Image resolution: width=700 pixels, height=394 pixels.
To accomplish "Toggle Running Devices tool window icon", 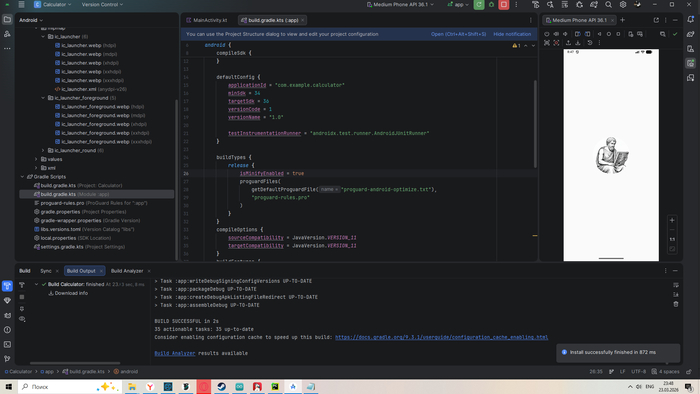I will coord(691,63).
